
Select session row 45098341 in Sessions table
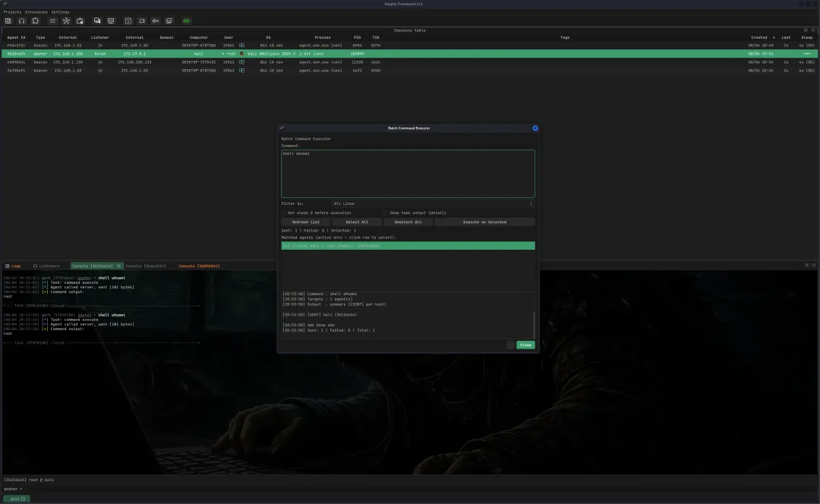click(x=410, y=62)
